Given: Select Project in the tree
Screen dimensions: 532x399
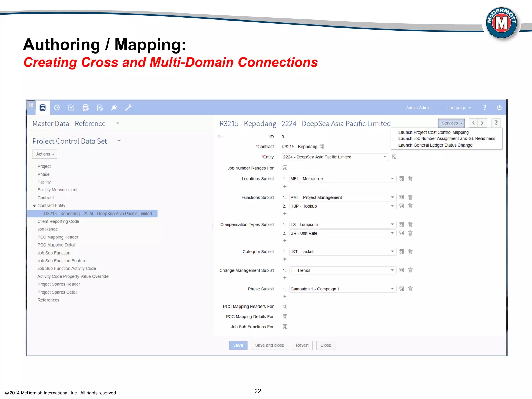Looking at the screenshot, I should point(44,166).
